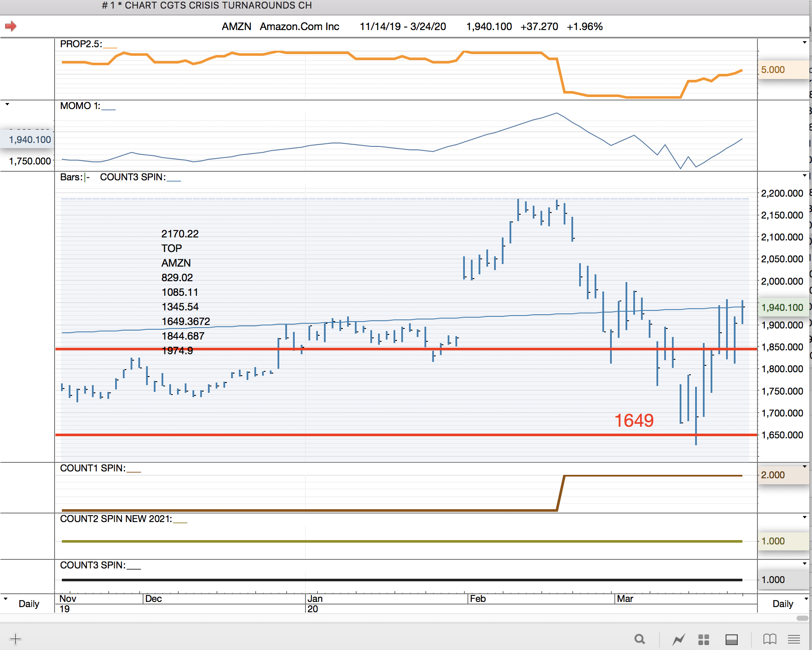Image resolution: width=812 pixels, height=650 pixels.
Task: Toggle the bottom panel split icon
Action: (x=732, y=640)
